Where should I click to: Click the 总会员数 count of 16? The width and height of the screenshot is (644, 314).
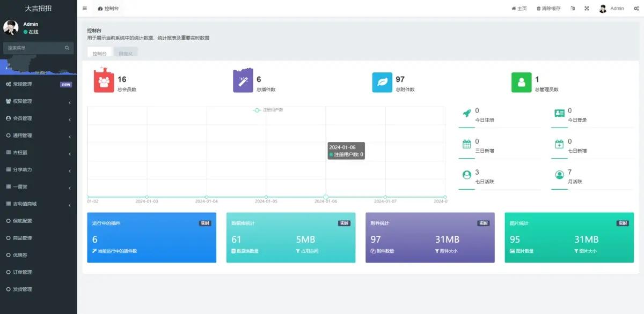[122, 79]
